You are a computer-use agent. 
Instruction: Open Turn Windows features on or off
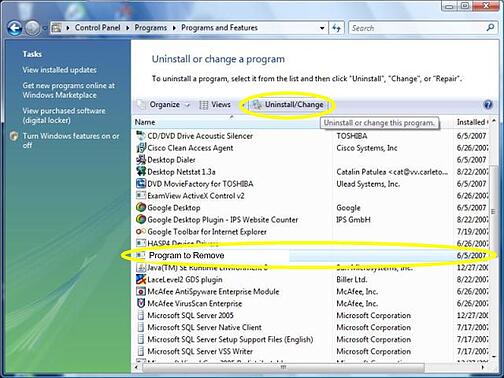point(71,140)
